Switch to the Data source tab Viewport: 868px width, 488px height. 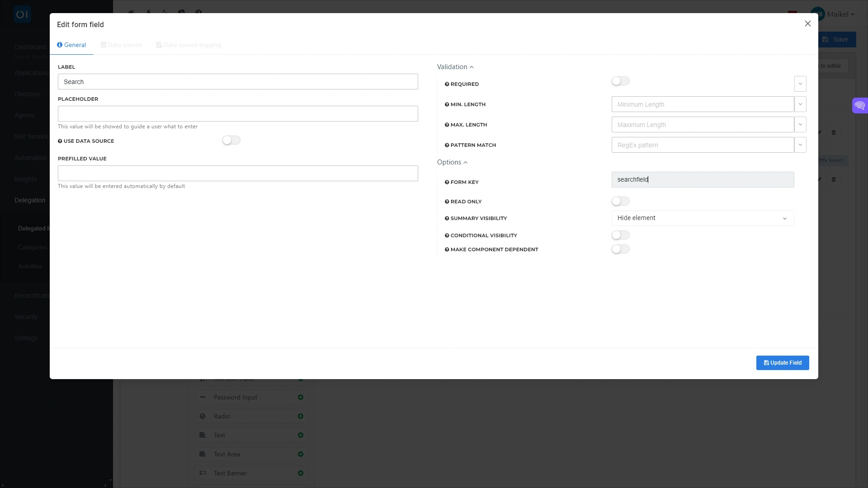pos(121,45)
